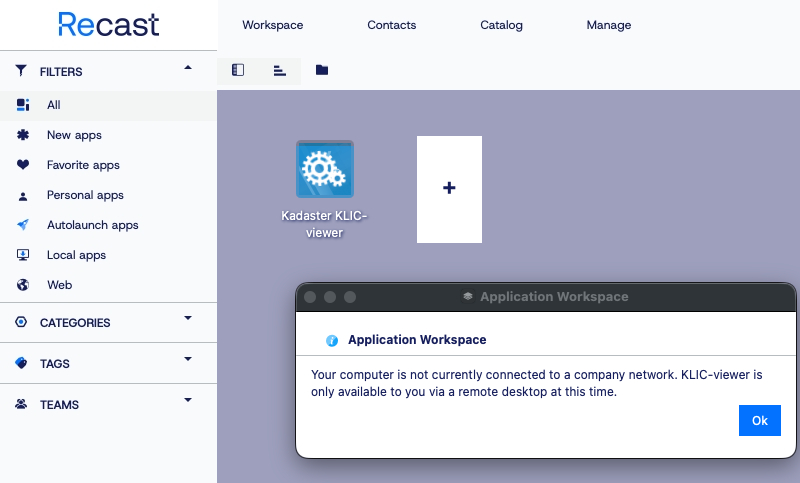Image resolution: width=800 pixels, height=483 pixels.
Task: Click the rocket icon for Autolaunch apps
Action: 23,225
